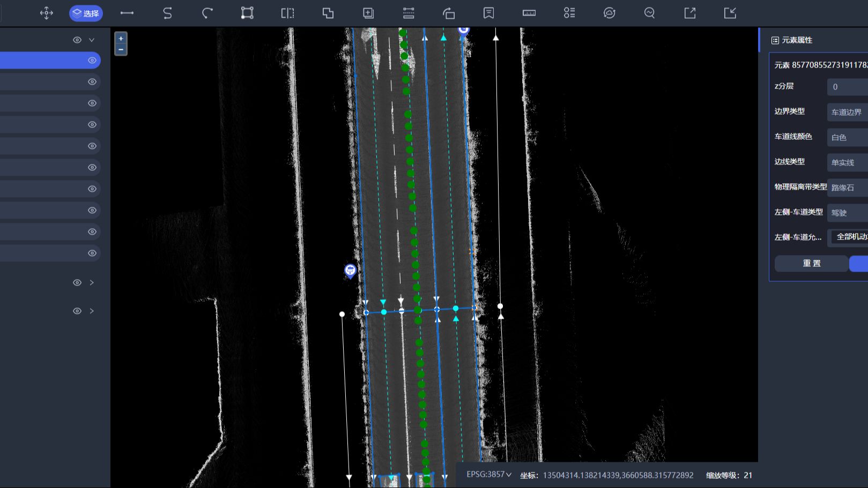Click the 重置 reset button
This screenshot has height=488, width=868.
pos(812,264)
